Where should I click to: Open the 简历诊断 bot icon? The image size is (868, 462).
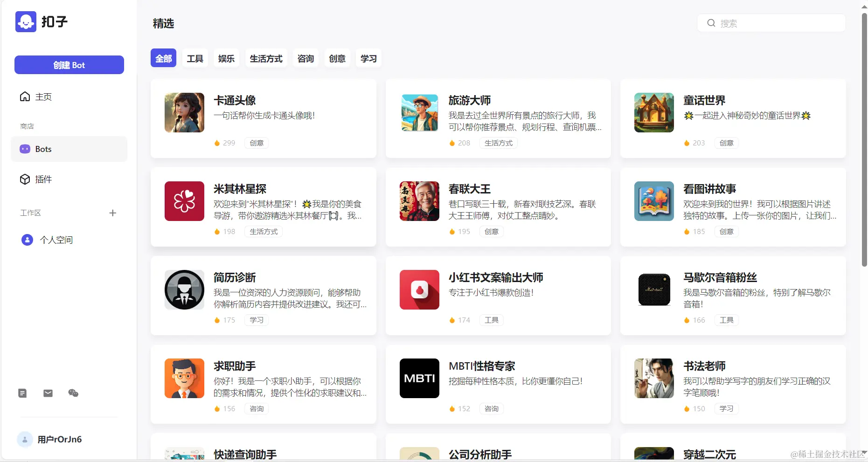(x=184, y=290)
